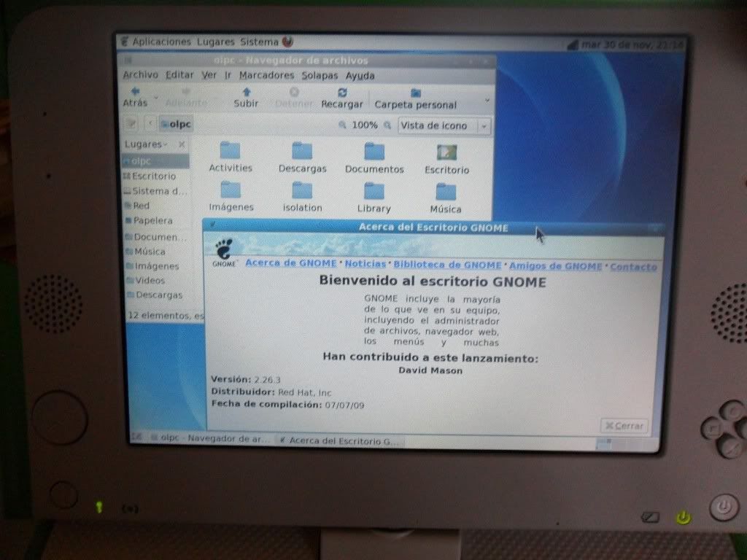Open the Ver menu in file browser

(x=209, y=75)
